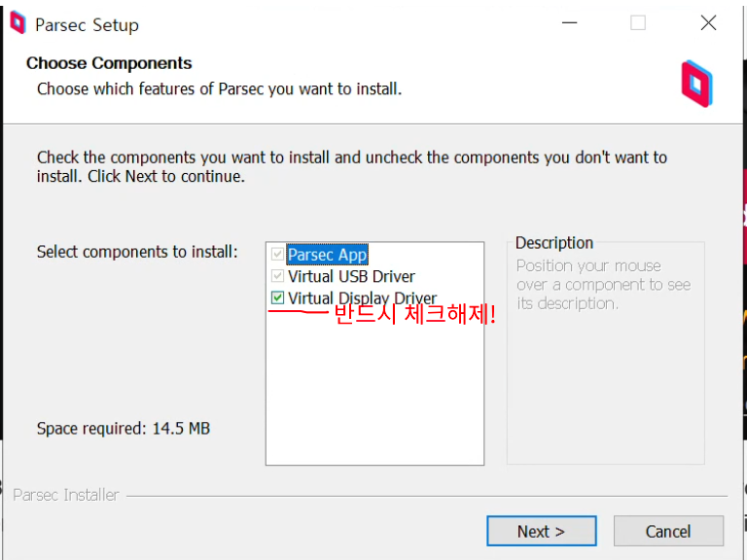
Task: Click the Select components to install label
Action: click(137, 252)
